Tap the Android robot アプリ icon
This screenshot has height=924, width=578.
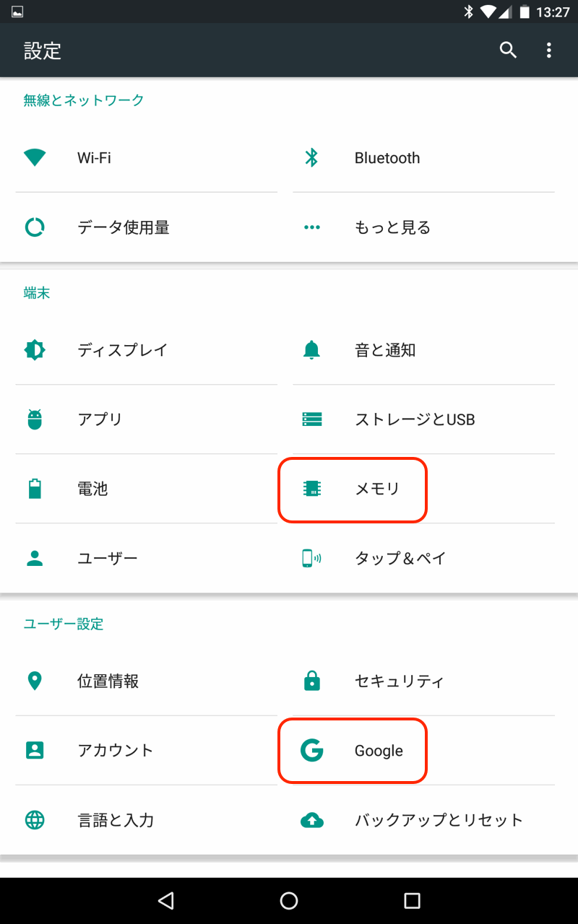[35, 419]
